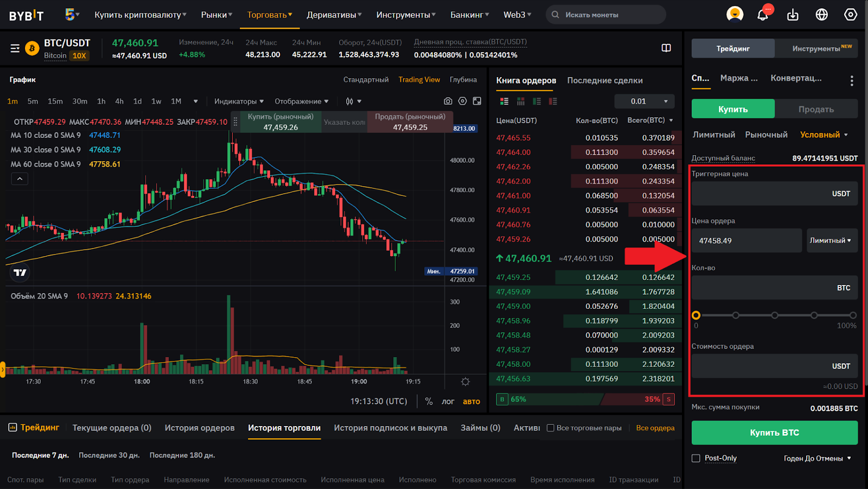
Task: Open the candlestick chart type dropdown
Action: [x=353, y=101]
